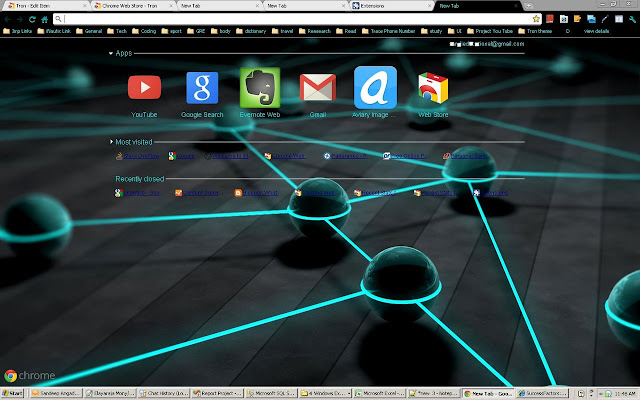Switch to Microsoft SQL Server taskbar window
Viewport: 640px width, 400px height.
[270, 393]
